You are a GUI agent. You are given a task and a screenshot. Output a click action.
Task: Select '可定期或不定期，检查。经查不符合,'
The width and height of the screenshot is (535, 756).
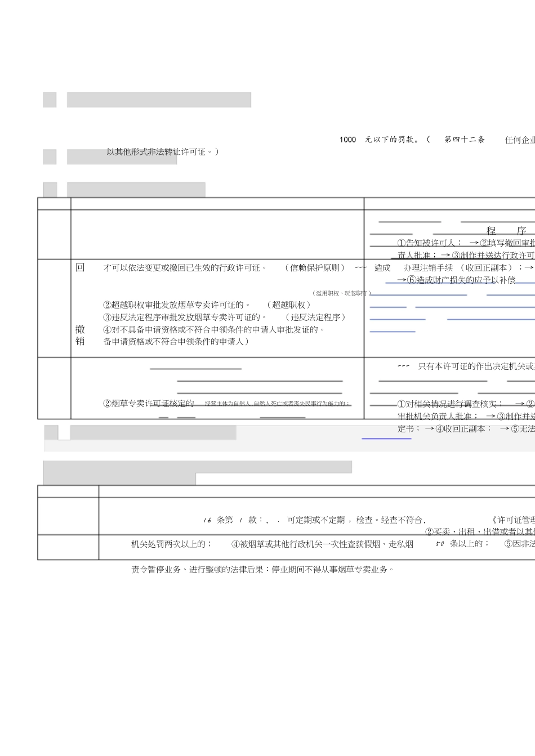coord(356,520)
